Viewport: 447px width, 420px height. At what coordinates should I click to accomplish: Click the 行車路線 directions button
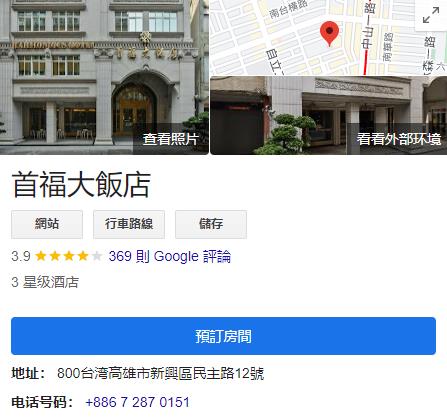tap(129, 224)
